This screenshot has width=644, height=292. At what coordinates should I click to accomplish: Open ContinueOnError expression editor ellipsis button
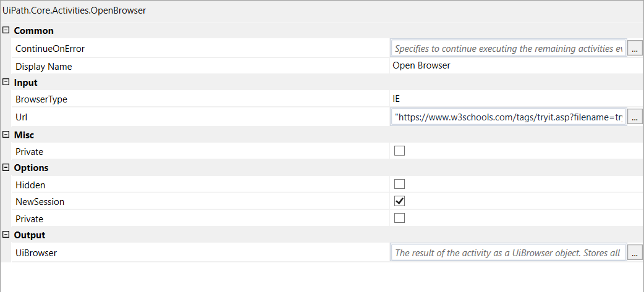coord(635,48)
